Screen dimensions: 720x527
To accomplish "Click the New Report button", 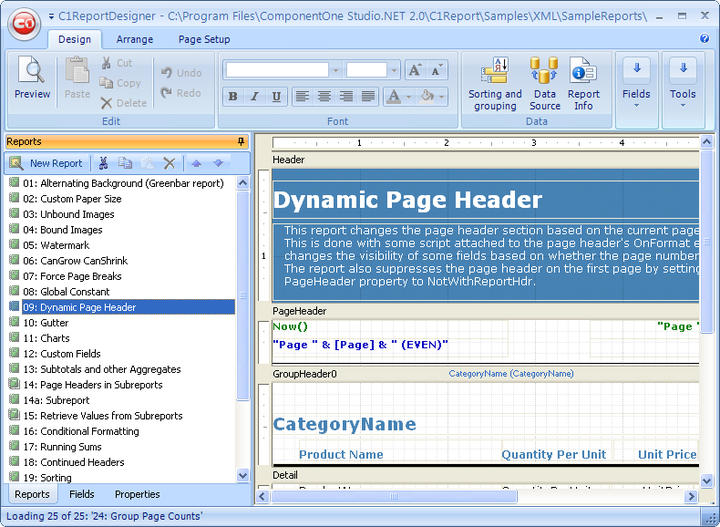I will pyautogui.click(x=47, y=163).
